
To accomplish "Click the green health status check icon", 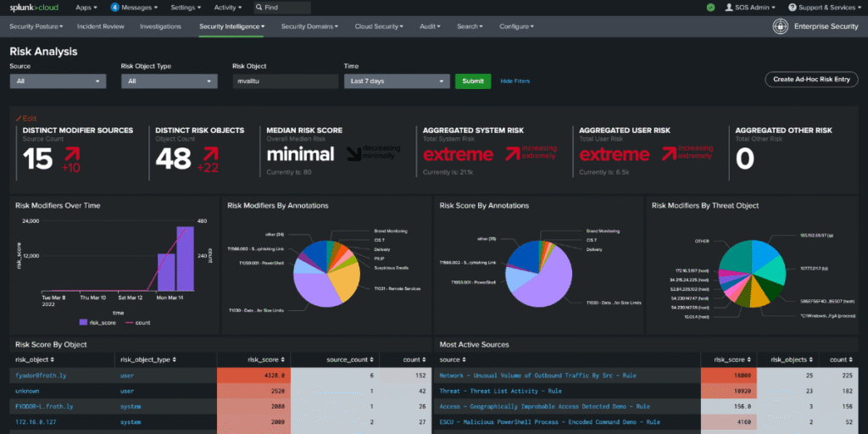I will [x=711, y=8].
